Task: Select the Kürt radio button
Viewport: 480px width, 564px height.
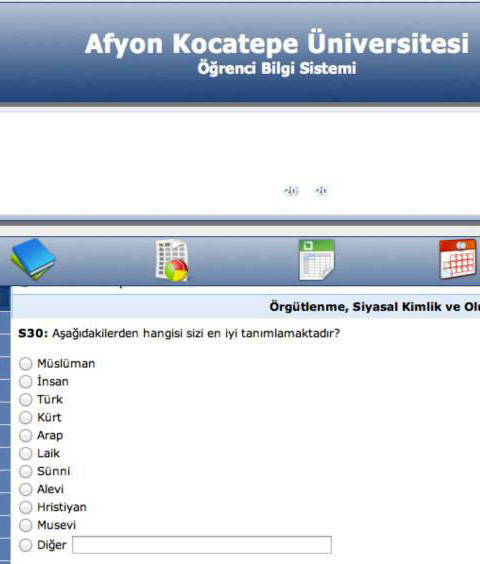Action: tap(26, 418)
